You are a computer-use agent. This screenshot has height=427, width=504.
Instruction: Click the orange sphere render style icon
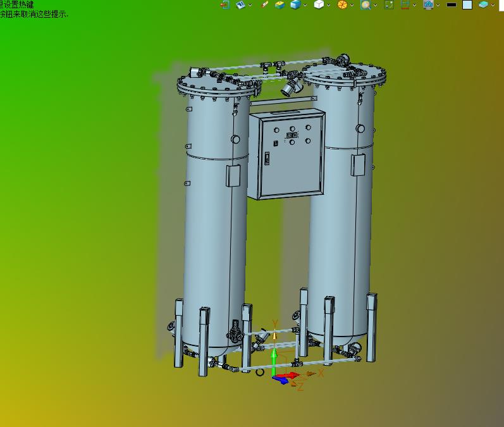click(342, 5)
